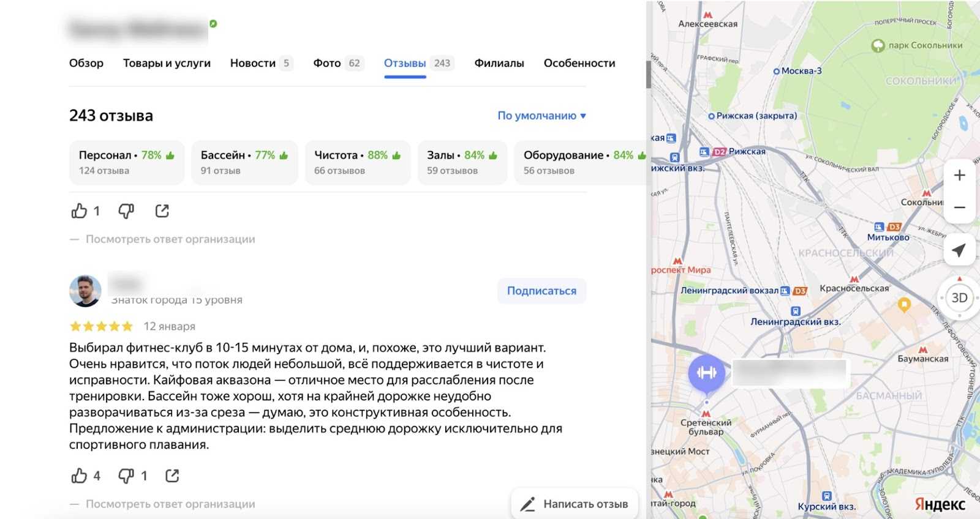Select парк Сокольники green marker
The width and height of the screenshot is (980, 519).
pyautogui.click(x=878, y=45)
